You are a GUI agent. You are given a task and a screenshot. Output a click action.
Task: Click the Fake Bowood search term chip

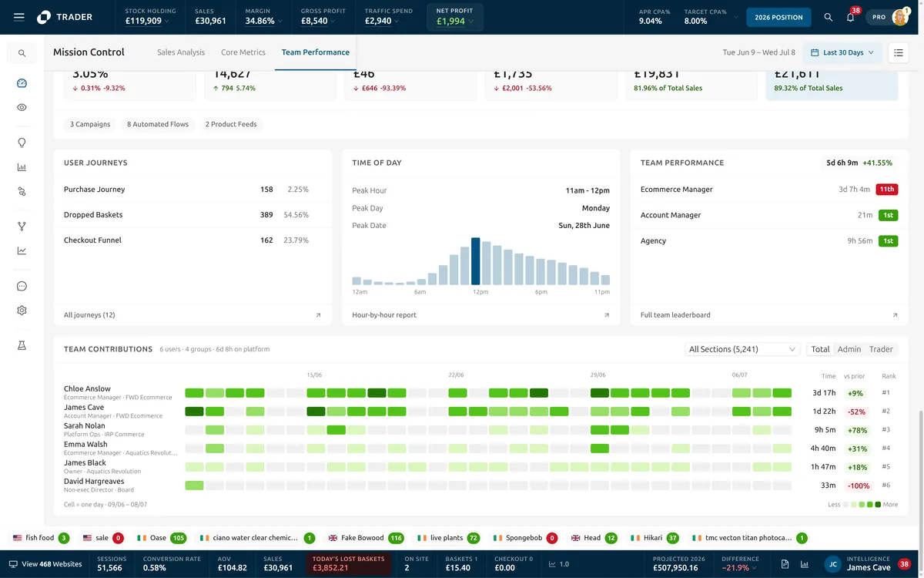pyautogui.click(x=366, y=538)
